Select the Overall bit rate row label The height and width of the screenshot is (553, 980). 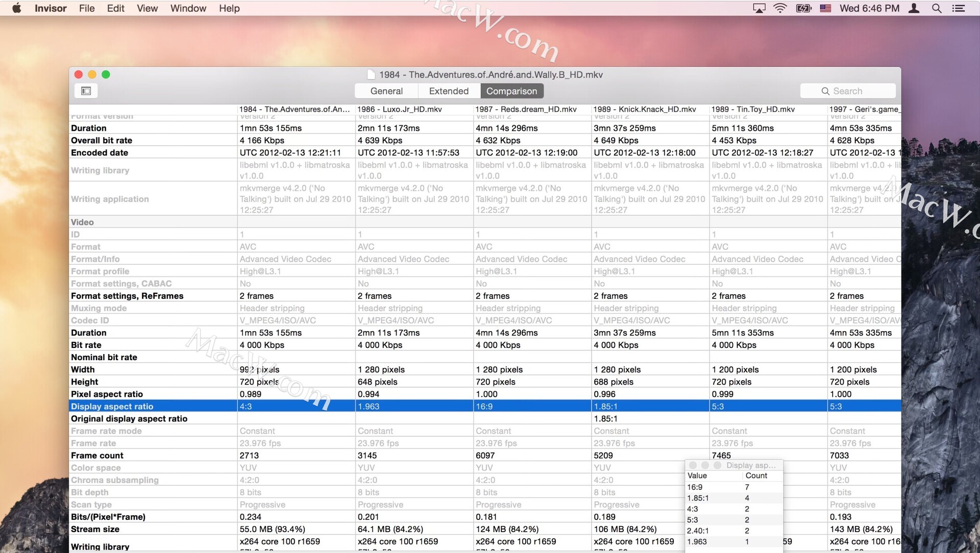[x=102, y=140]
